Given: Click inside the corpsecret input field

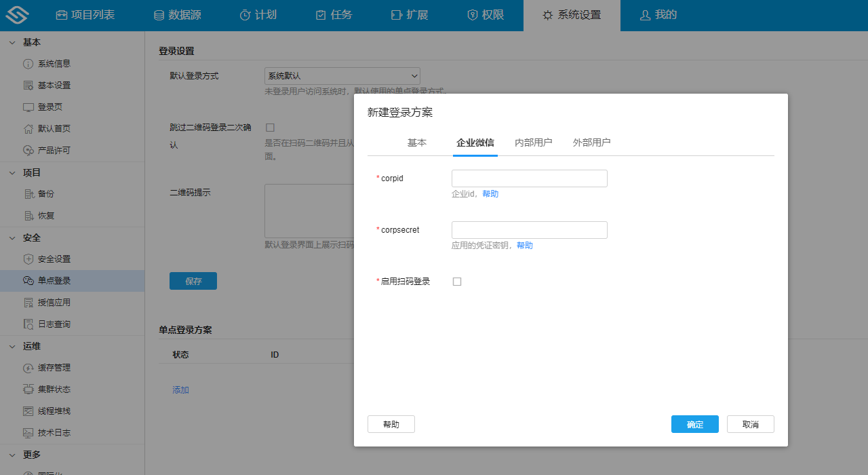Looking at the screenshot, I should [x=530, y=229].
